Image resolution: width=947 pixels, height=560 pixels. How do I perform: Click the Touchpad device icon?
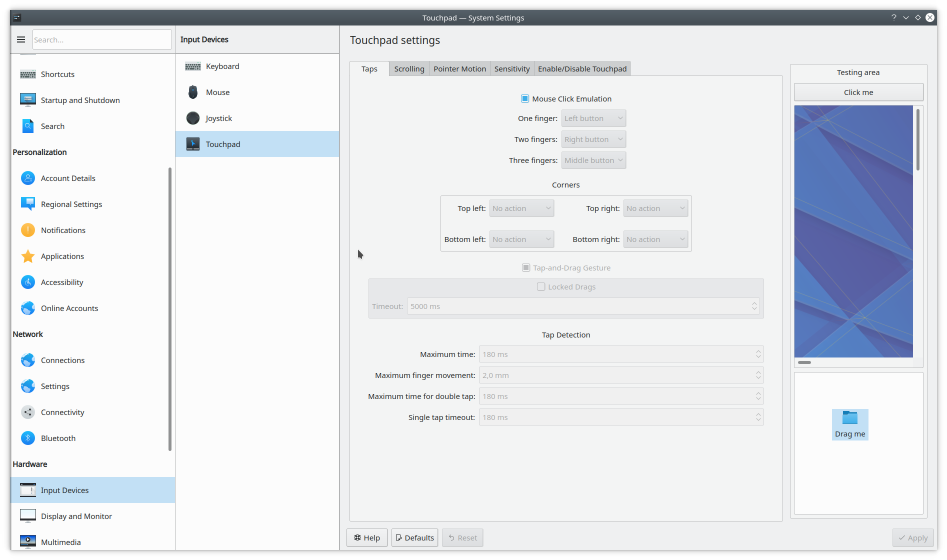[193, 144]
